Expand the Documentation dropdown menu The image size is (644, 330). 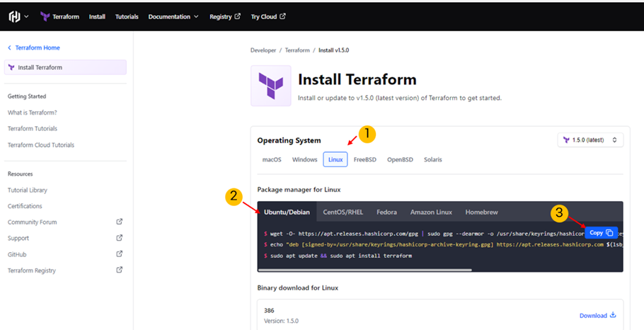(173, 16)
